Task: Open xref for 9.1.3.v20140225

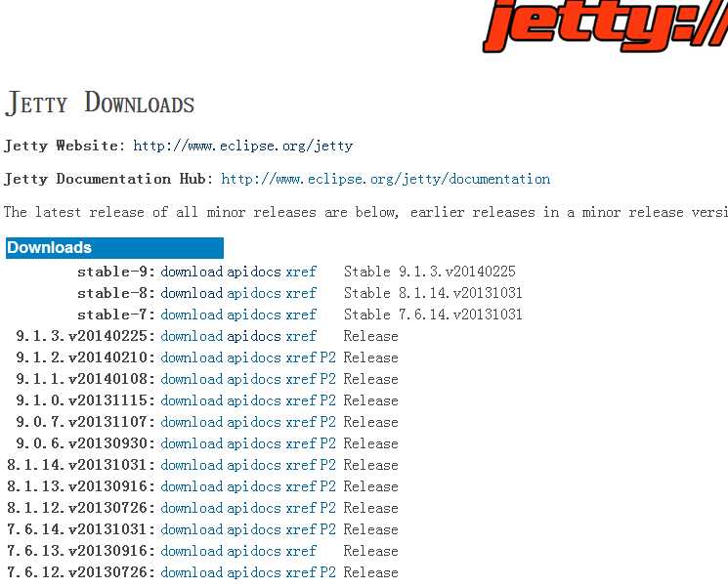Action: click(x=301, y=336)
